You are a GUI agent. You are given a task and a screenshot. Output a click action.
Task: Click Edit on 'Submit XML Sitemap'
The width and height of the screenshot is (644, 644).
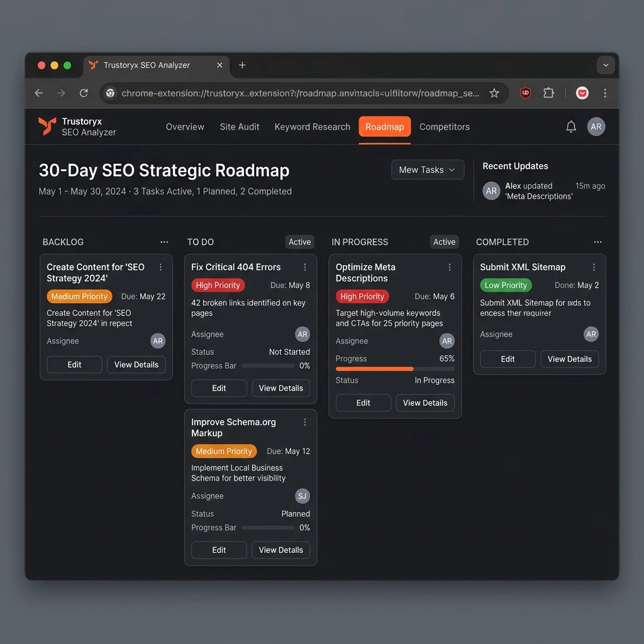(508, 359)
